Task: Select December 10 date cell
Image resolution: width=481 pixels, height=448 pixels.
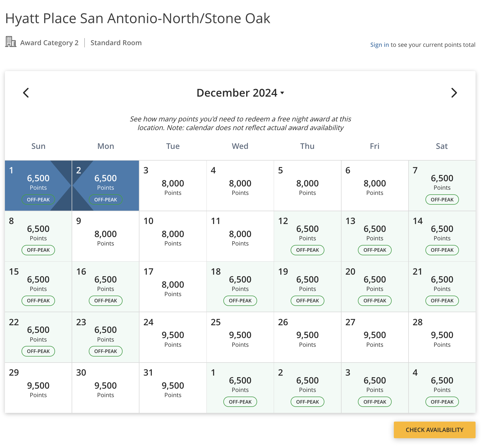Action: point(173,236)
